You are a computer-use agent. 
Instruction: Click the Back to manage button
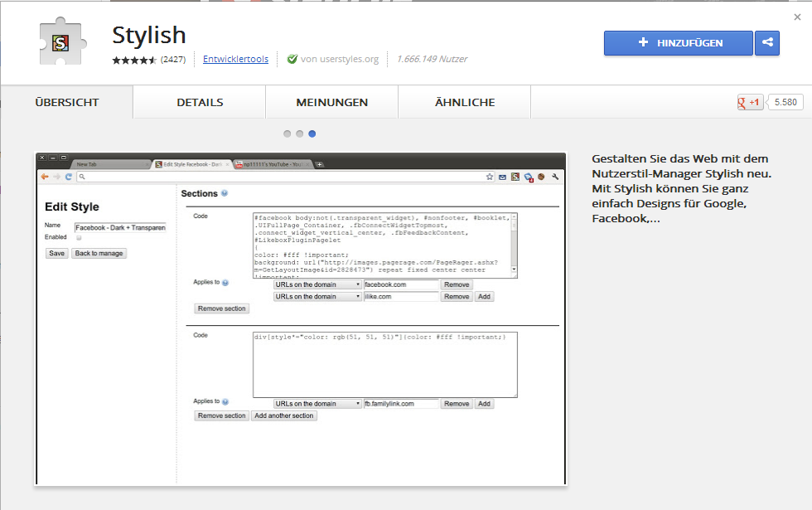point(99,254)
